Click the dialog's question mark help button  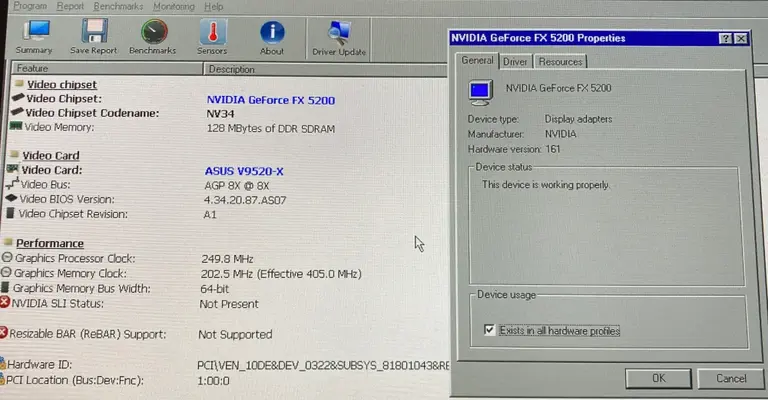click(724, 38)
